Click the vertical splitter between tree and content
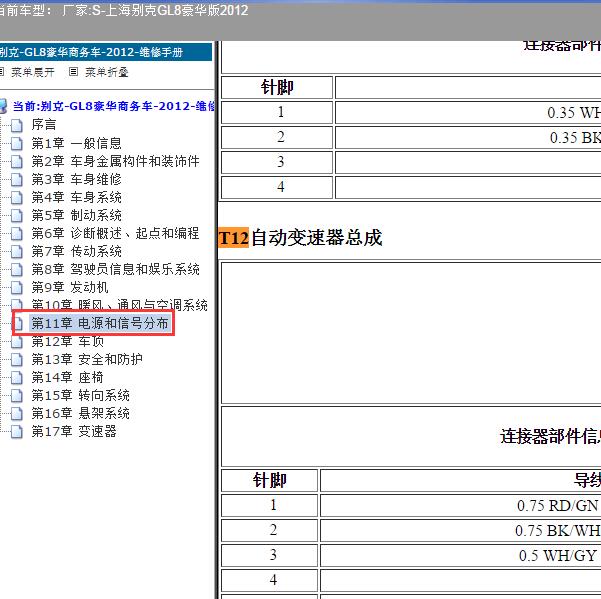 tap(217, 320)
